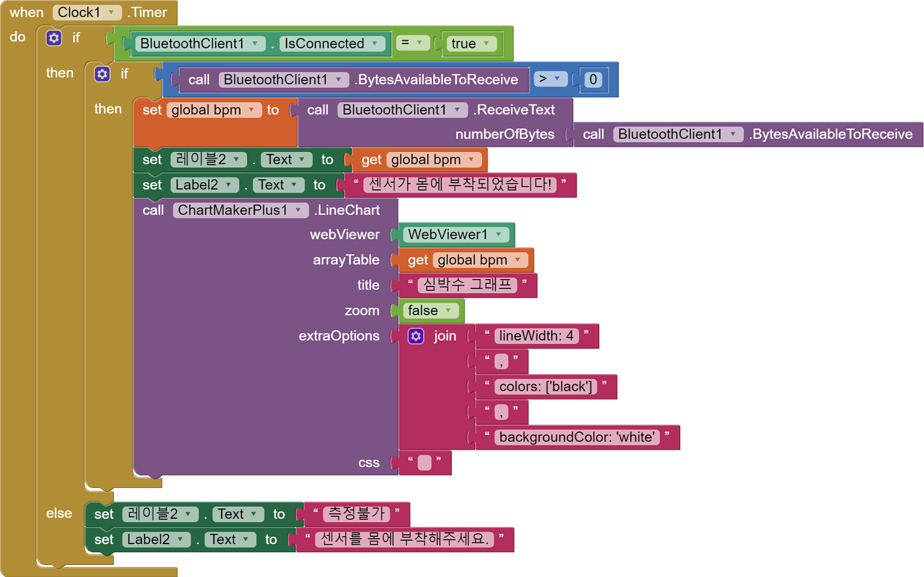The width and height of the screenshot is (924, 577).
Task: Edit the number 0 value field
Action: 593,80
